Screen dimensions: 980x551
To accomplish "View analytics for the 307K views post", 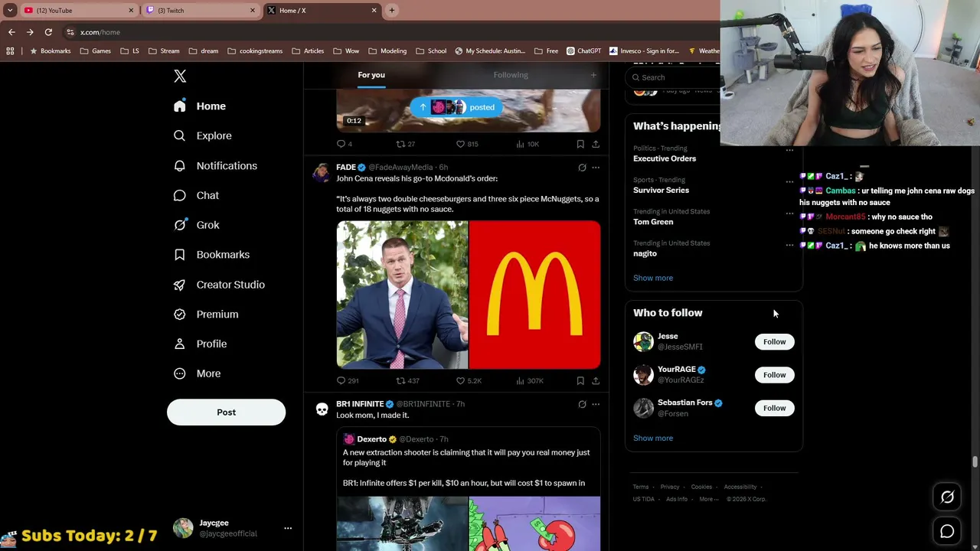I will click(530, 380).
